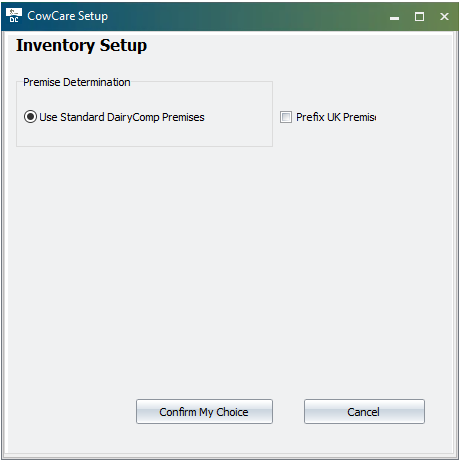The image size is (461, 462).
Task: Click the Inventory Setup heading
Action: [x=82, y=46]
